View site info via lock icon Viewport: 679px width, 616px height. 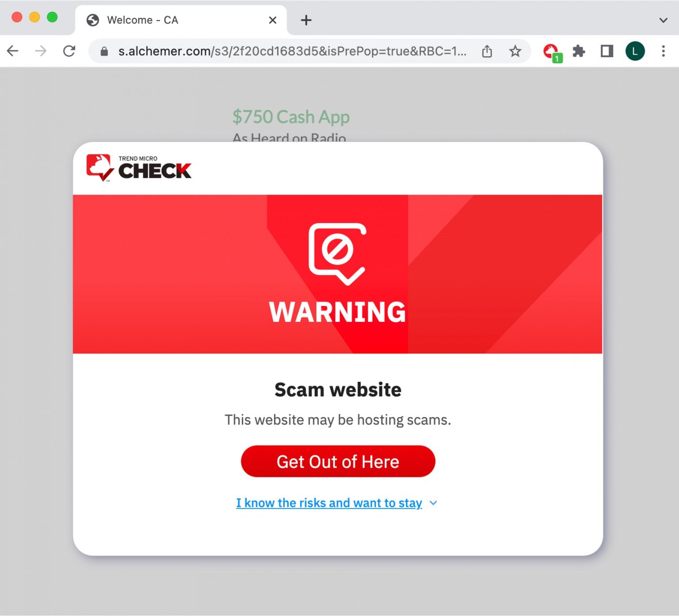tap(104, 51)
